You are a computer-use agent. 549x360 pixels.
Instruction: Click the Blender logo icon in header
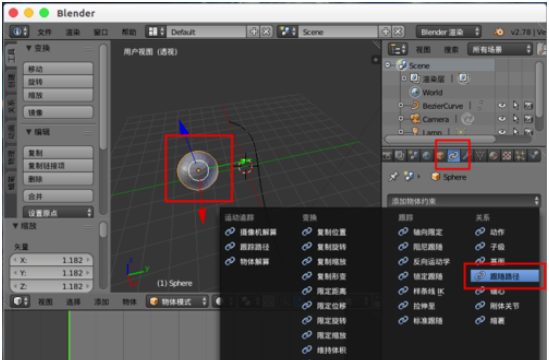(499, 32)
